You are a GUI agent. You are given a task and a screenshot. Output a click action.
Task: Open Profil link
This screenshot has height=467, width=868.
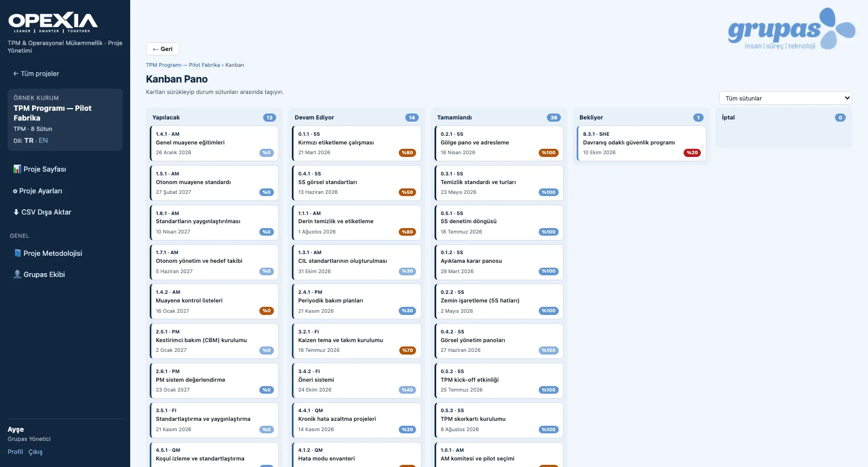pyautogui.click(x=15, y=452)
